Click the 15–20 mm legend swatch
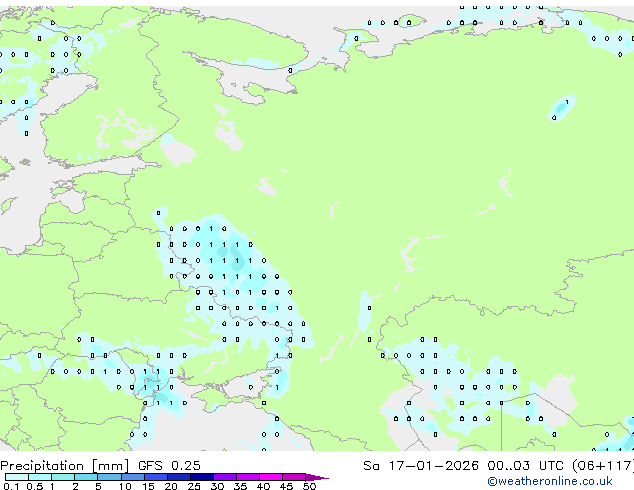 156,477
